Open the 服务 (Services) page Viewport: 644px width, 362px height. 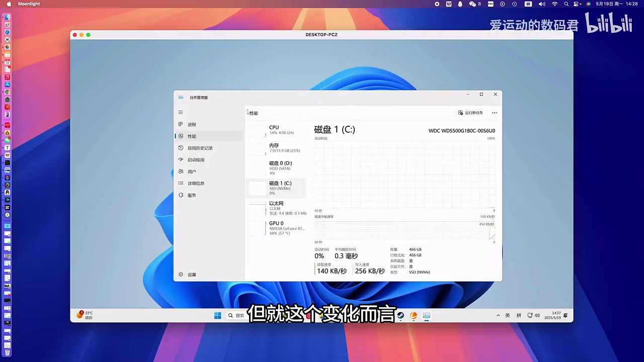209,195
